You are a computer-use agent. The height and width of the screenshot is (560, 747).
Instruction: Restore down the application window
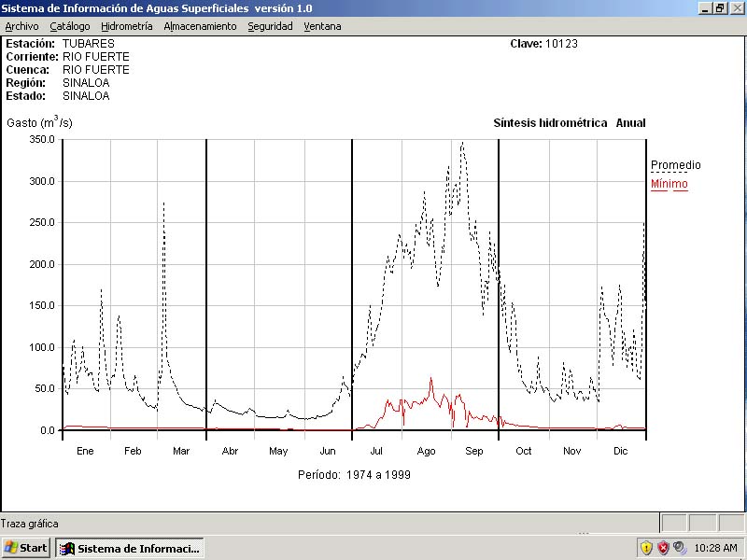(x=720, y=7)
